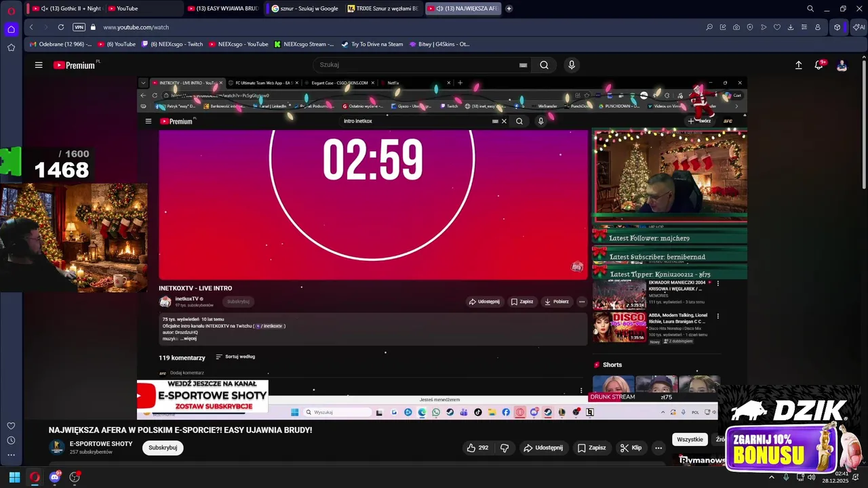The image size is (868, 488).
Task: Open the sidebar three-dots more options
Action: (11, 455)
